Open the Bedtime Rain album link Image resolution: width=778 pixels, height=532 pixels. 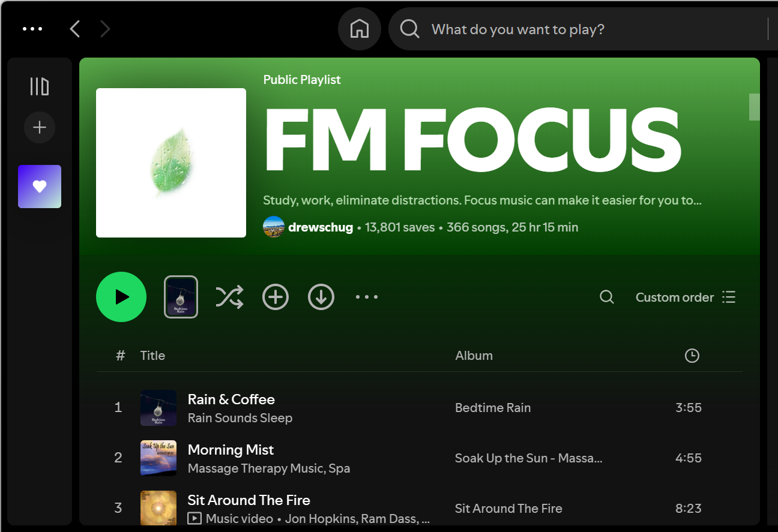pos(493,408)
